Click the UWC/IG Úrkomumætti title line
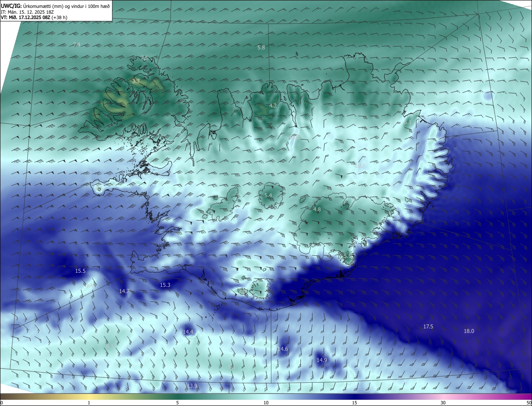Screen dimensions: 532x406 pos(55,6)
